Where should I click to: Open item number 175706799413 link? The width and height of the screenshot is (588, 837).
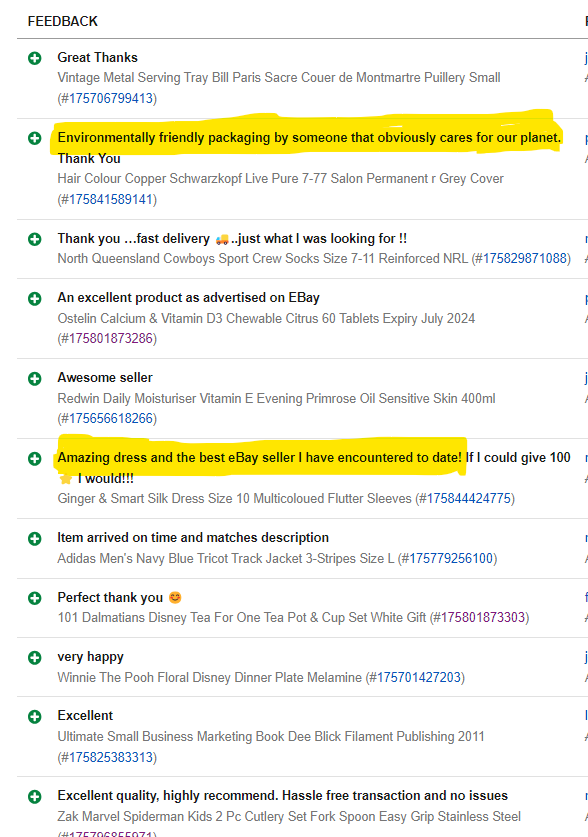tap(110, 98)
